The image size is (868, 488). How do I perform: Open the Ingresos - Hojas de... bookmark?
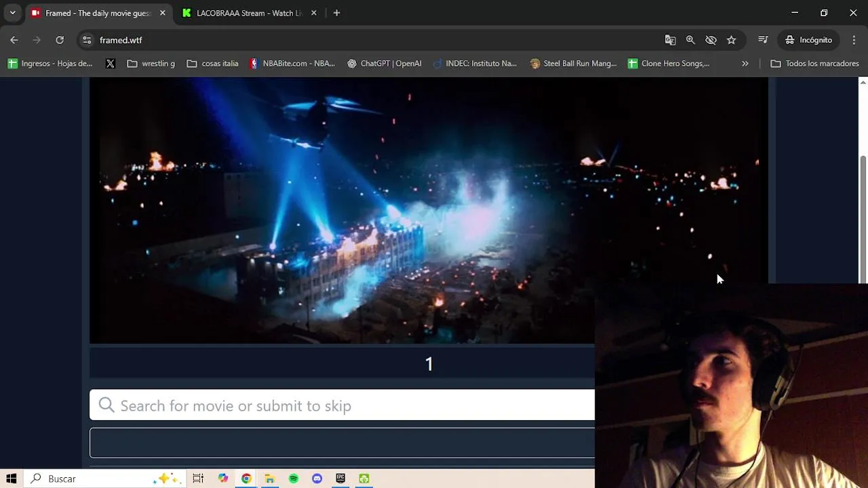click(50, 64)
